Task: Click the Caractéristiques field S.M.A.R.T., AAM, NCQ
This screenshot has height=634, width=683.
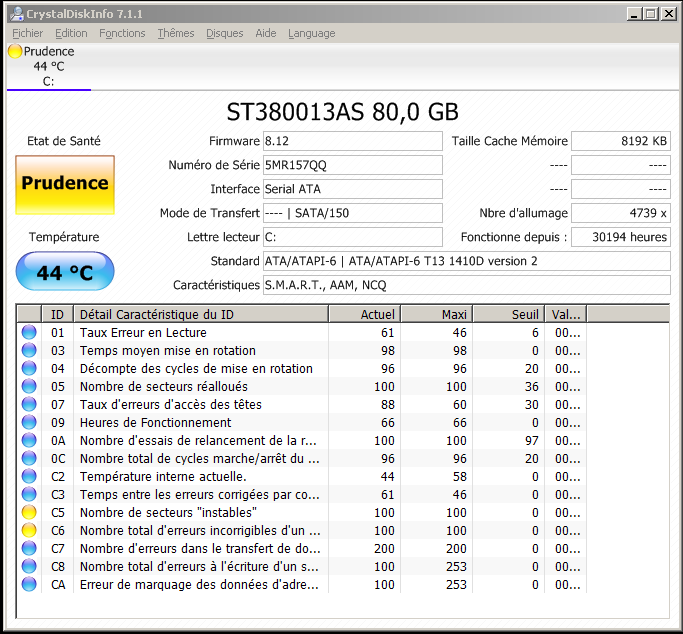Action: coord(467,285)
